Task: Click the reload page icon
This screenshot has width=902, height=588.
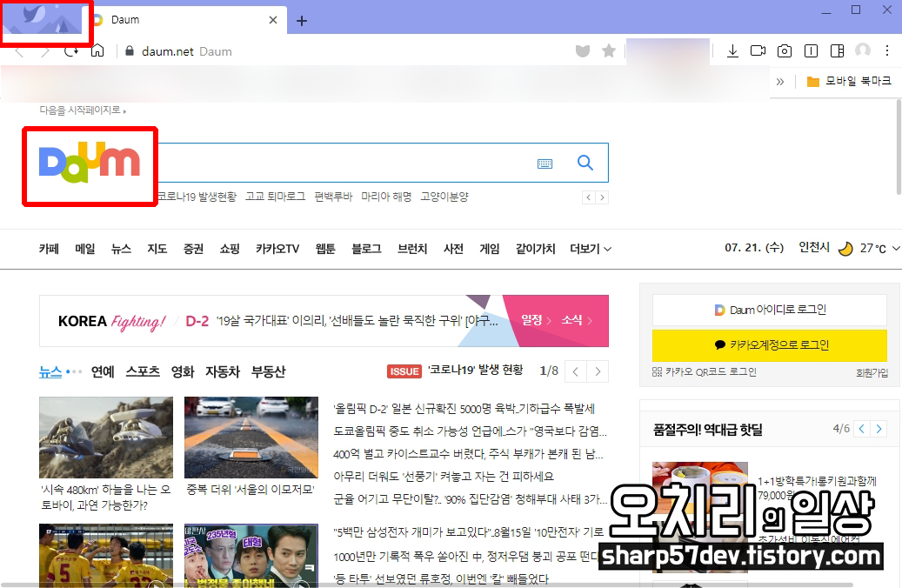Action: point(71,51)
